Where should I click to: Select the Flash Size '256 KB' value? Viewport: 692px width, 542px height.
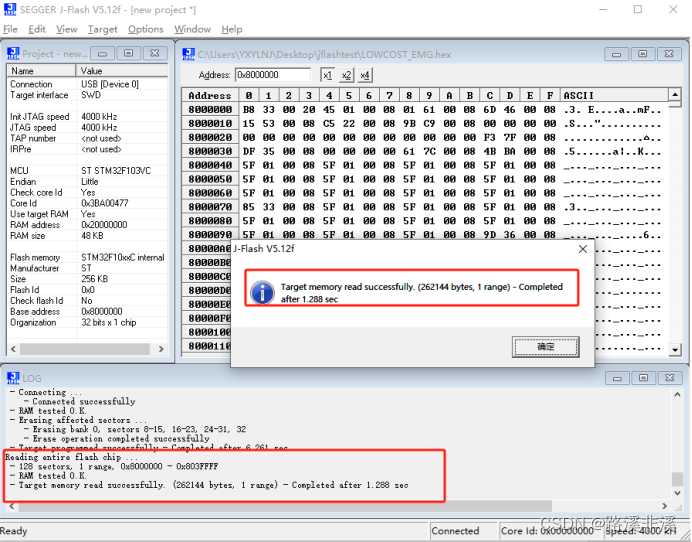point(94,279)
